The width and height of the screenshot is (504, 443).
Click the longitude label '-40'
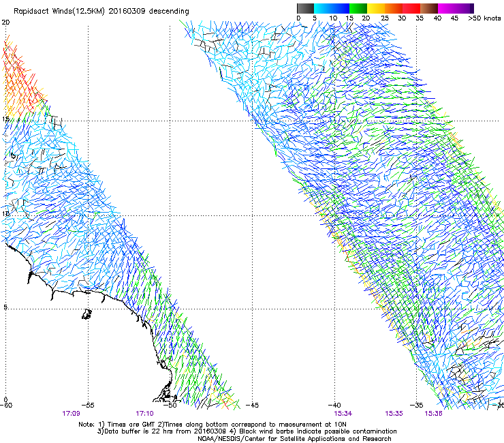click(x=334, y=406)
